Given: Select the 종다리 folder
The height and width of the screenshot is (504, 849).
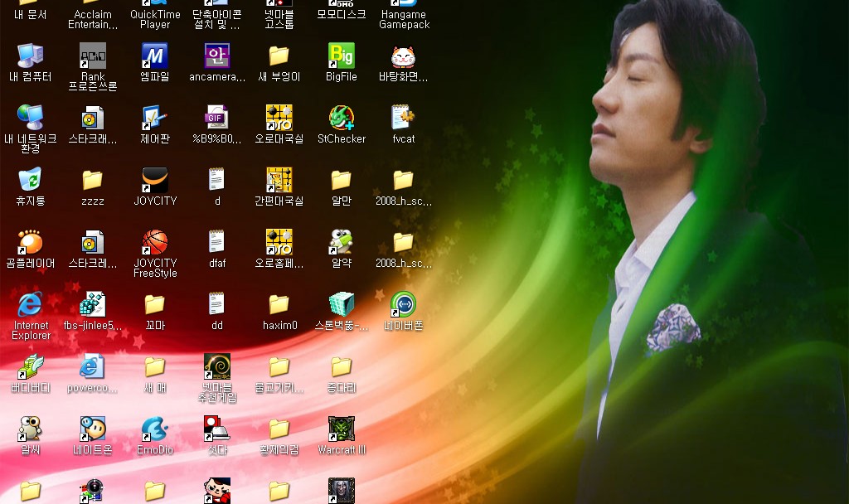Looking at the screenshot, I should (x=341, y=367).
